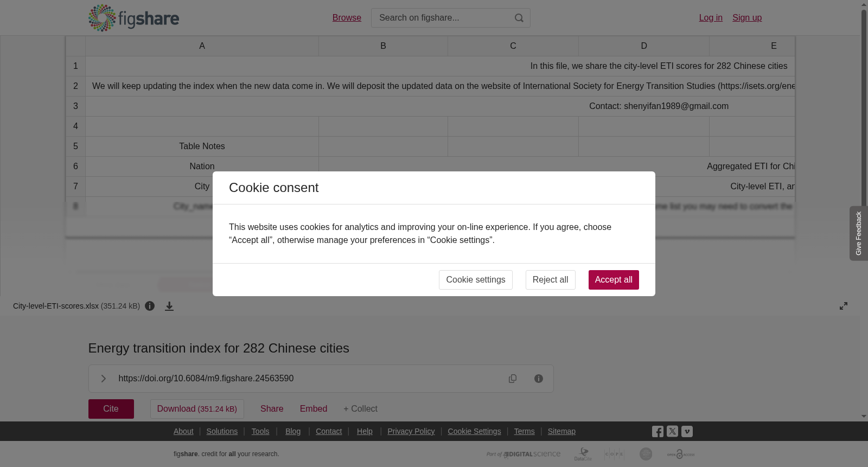Reject all cookies
This screenshot has width=868, height=467.
click(550, 280)
